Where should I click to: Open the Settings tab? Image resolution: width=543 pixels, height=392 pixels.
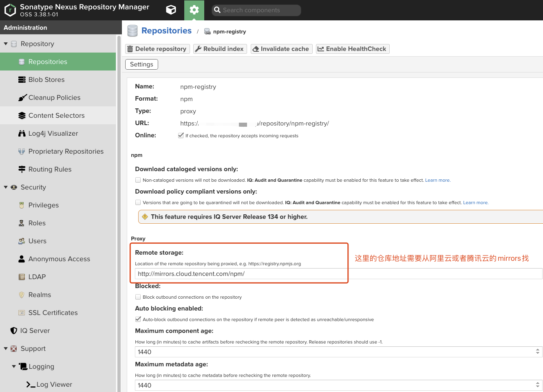click(x=141, y=64)
